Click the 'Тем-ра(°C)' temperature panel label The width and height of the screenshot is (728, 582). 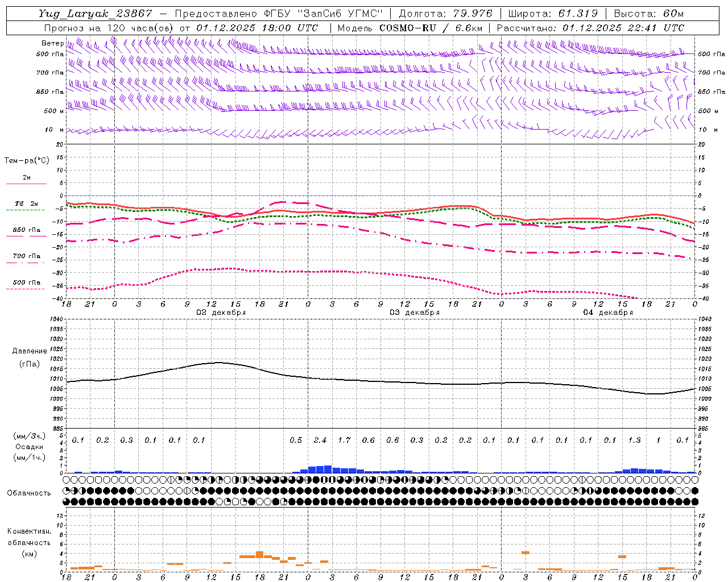(x=27, y=161)
